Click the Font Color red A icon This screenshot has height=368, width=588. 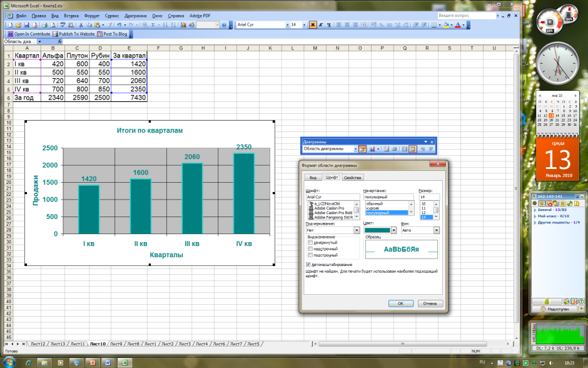coord(457,25)
